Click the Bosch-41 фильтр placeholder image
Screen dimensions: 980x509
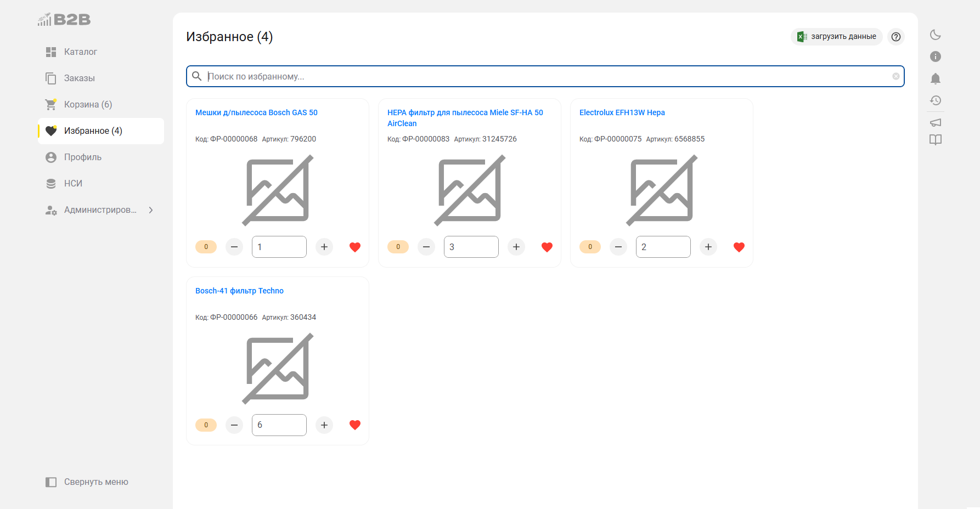click(x=278, y=369)
